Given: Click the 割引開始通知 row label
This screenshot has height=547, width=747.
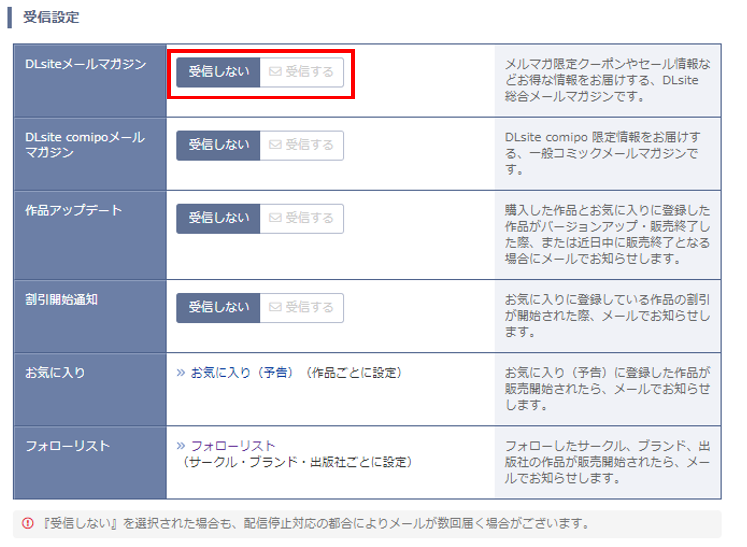Looking at the screenshot, I should pyautogui.click(x=61, y=299).
